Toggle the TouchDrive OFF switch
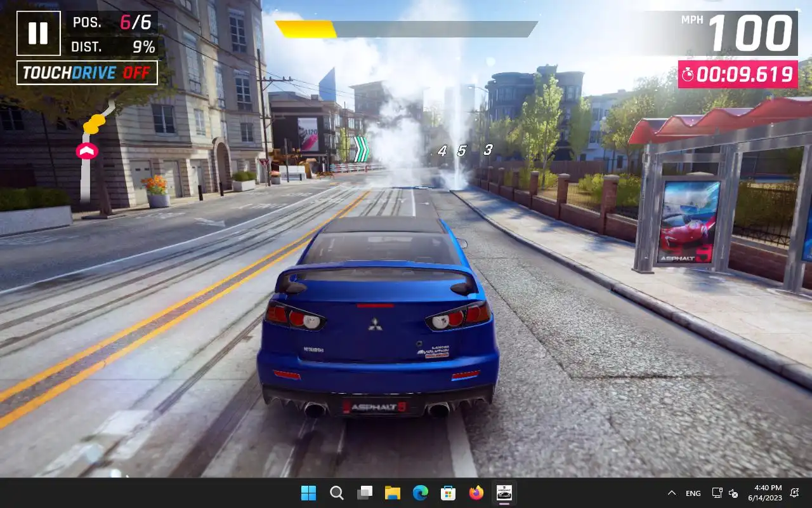 (x=87, y=72)
